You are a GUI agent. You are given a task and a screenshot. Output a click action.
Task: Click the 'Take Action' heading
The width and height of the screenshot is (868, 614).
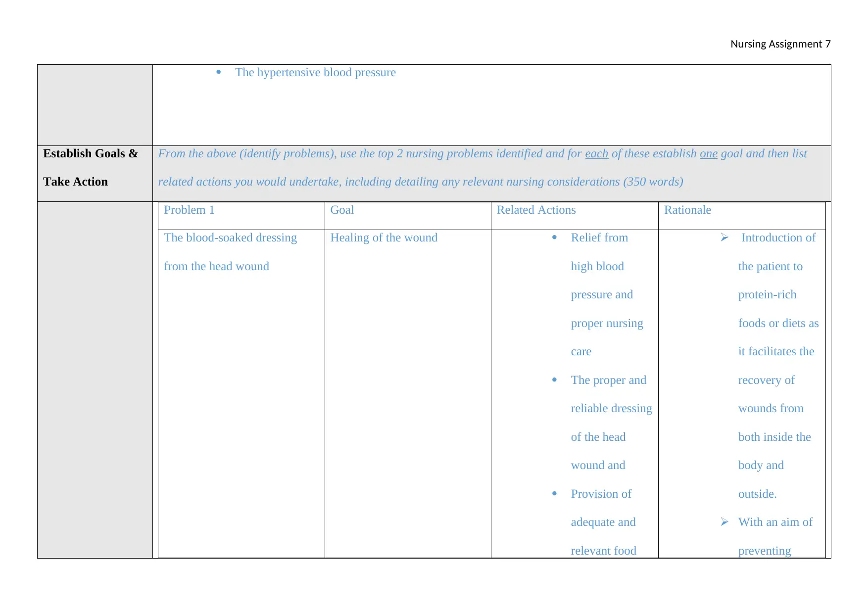point(75,182)
